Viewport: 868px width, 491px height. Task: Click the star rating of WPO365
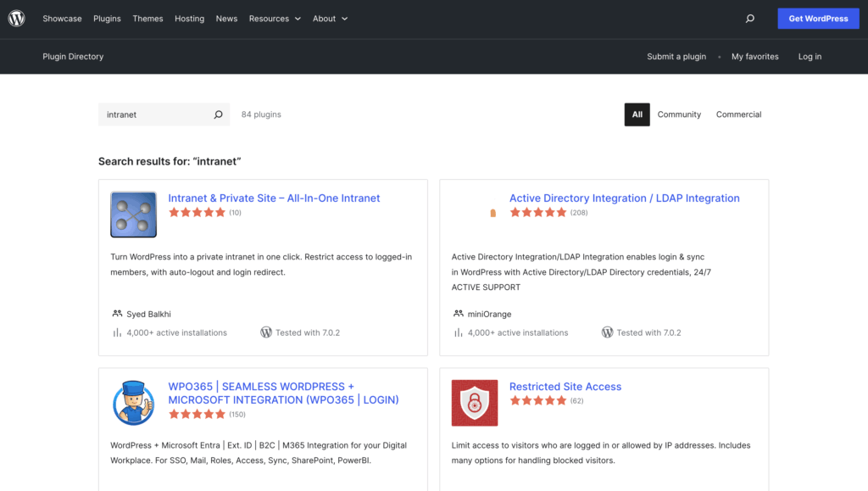pos(197,414)
